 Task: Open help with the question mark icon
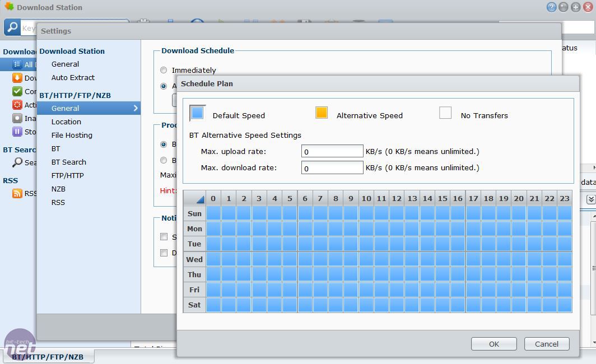click(x=551, y=7)
